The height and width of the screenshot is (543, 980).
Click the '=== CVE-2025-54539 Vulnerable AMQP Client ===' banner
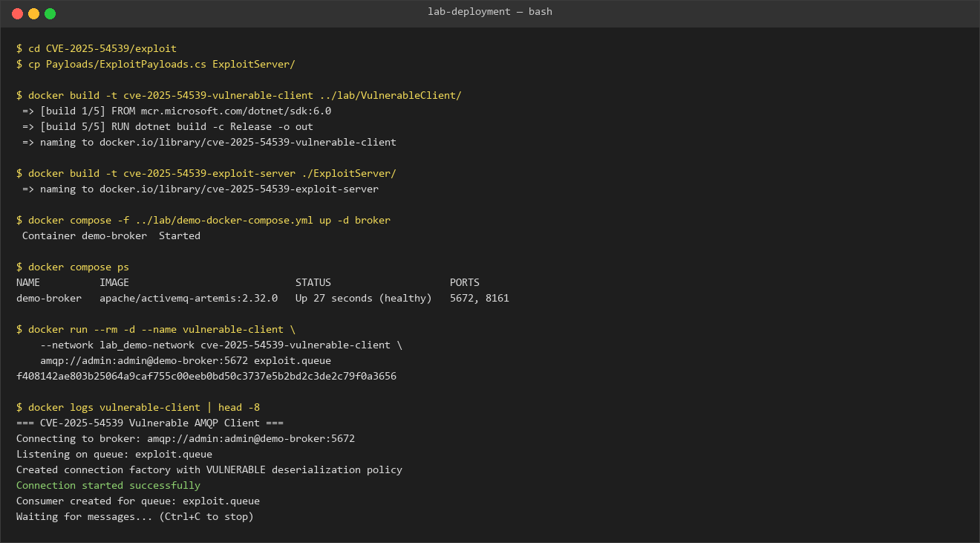[x=150, y=423]
